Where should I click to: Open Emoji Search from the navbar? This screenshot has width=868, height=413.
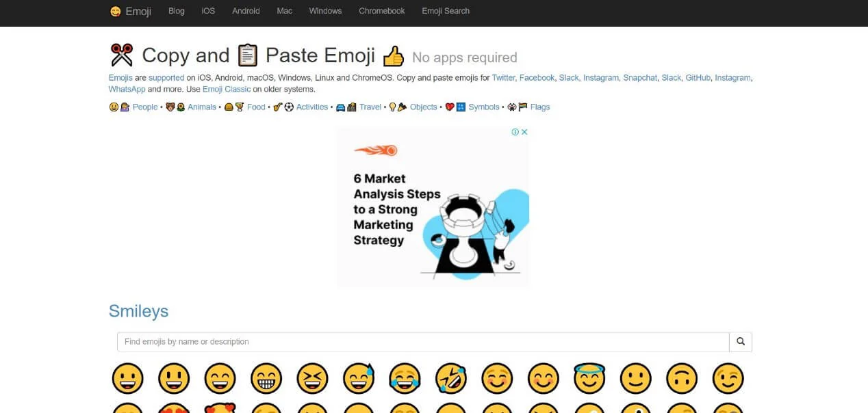(x=446, y=11)
